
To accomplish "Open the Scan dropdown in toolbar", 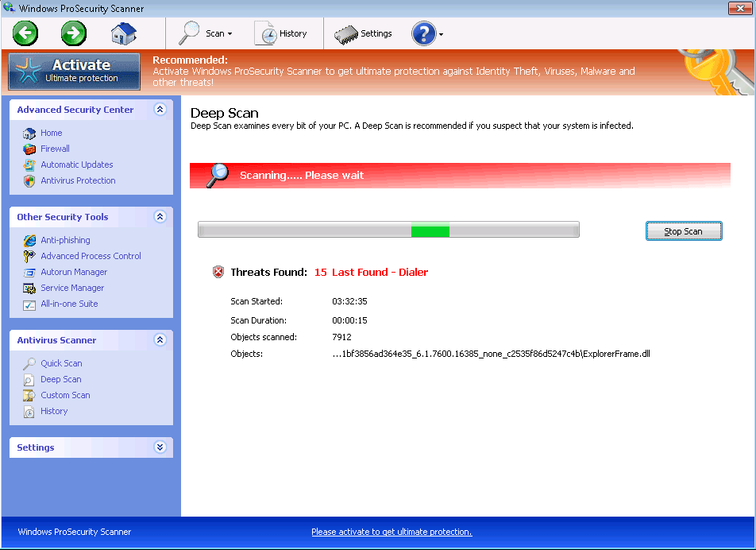I will [206, 33].
